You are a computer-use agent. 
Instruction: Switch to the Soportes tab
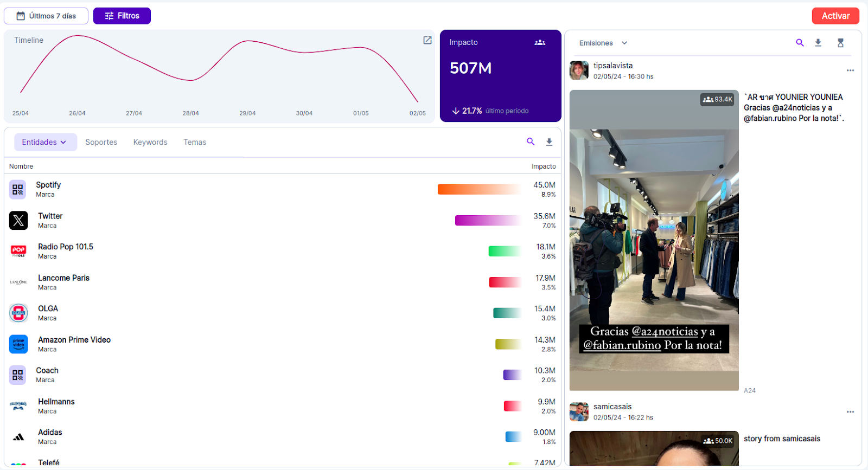coord(101,142)
